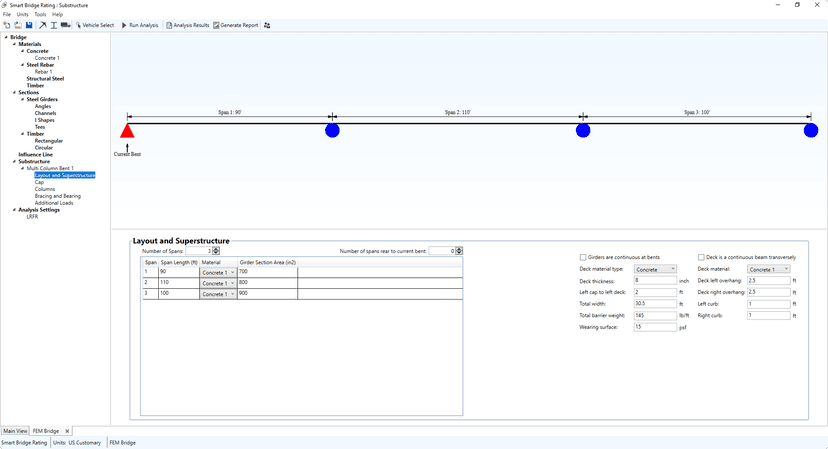Open the Deck material dropdown

[x=769, y=269]
